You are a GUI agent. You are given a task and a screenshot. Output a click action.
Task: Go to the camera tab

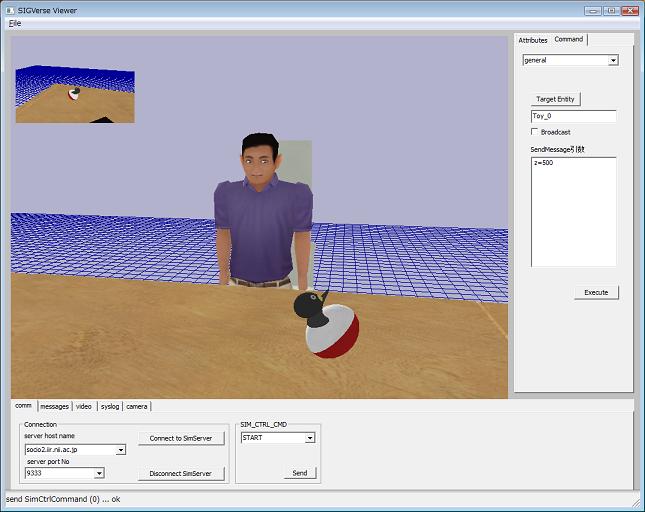coord(137,406)
